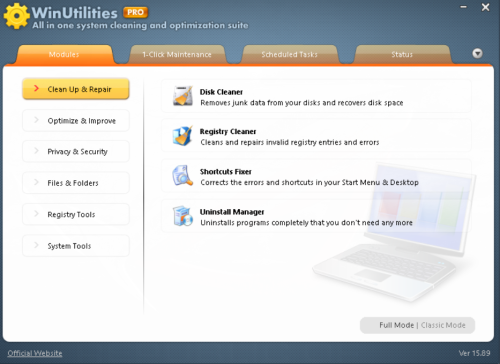Screen dimensions: 500x364
Task: Open the Uninstall Manager box icon
Action: (x=183, y=216)
